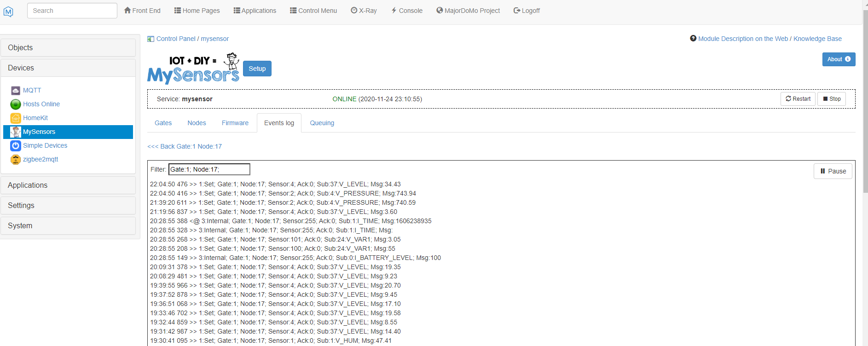868x346 pixels.
Task: Expand the Objects sidebar section
Action: click(68, 48)
